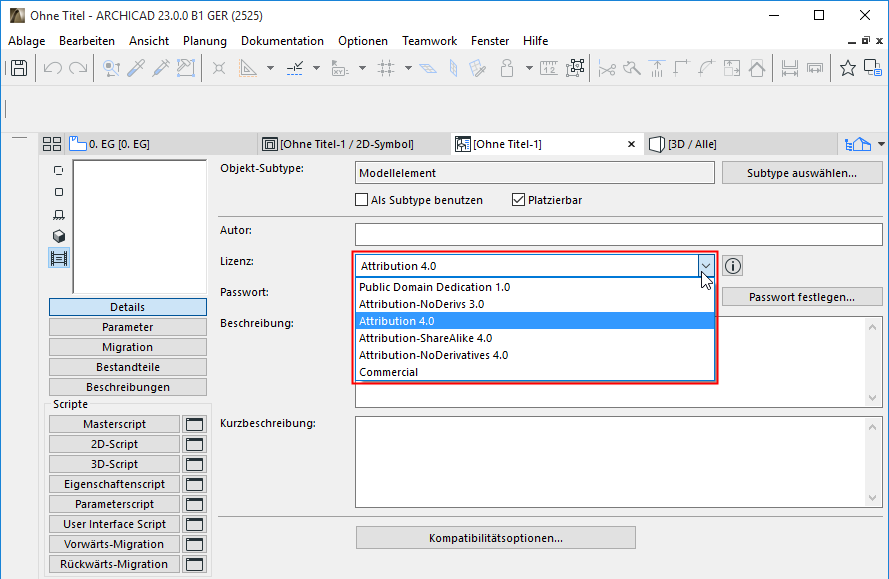Open Parameterscript in separate window icon
This screenshot has height=579, width=889.
[194, 504]
